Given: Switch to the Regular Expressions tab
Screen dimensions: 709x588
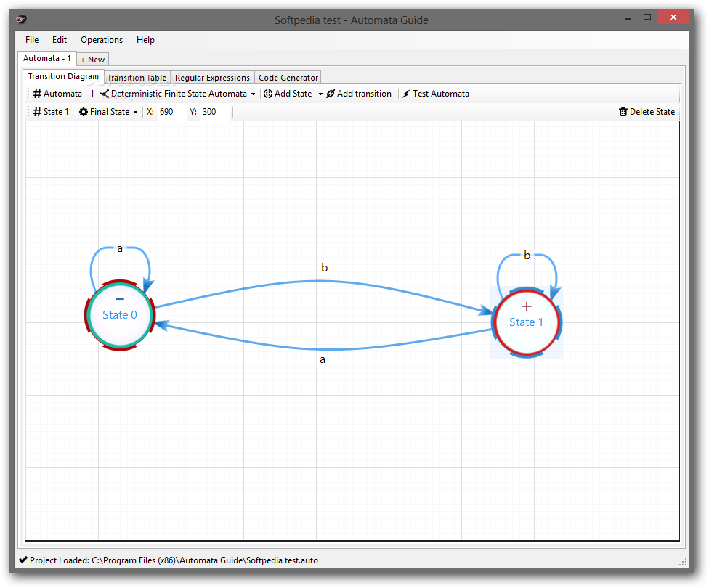Looking at the screenshot, I should point(213,78).
